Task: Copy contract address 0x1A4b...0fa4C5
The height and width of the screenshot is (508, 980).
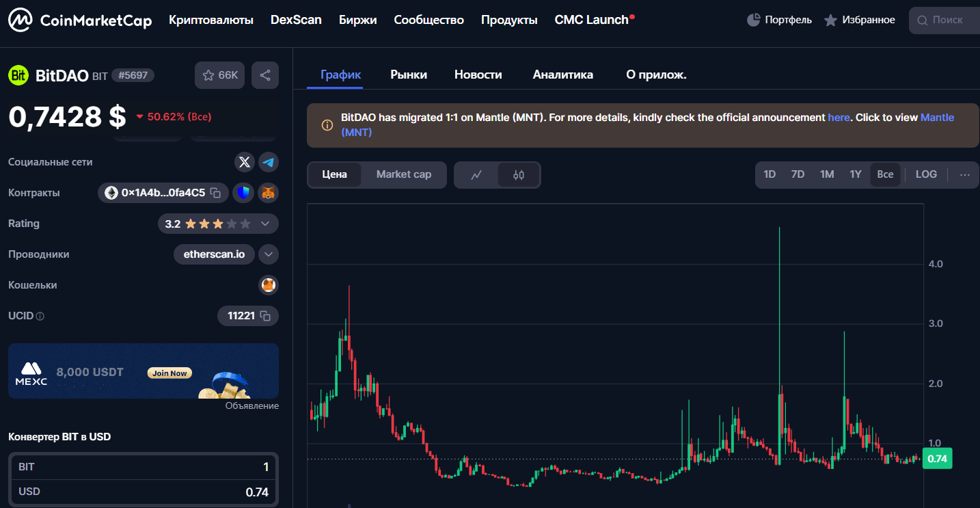Action: (x=215, y=193)
